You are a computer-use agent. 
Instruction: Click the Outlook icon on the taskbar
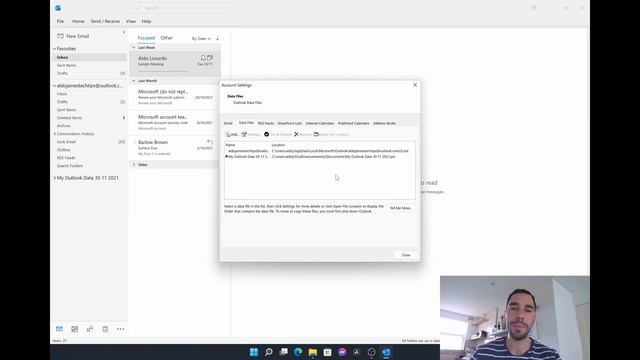pos(386,352)
